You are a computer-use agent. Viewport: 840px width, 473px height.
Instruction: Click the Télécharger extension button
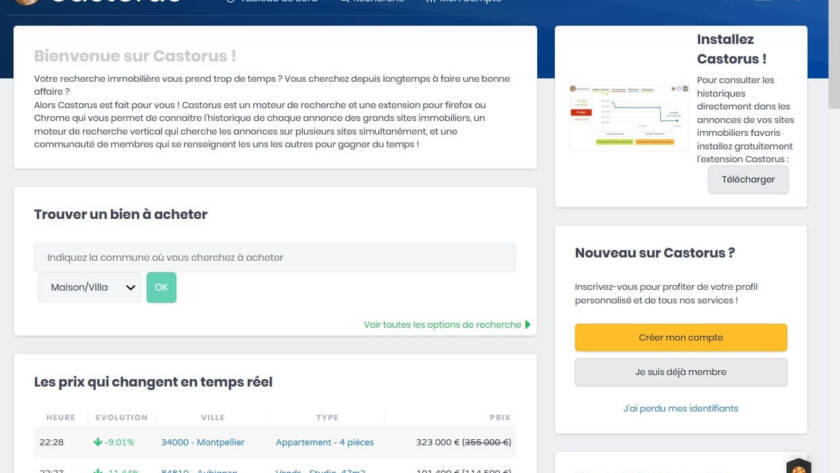748,180
